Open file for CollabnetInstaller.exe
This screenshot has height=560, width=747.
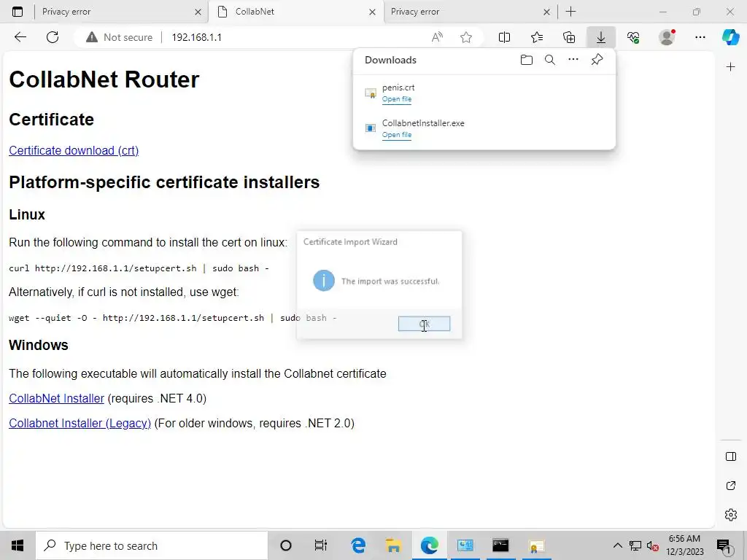tap(397, 135)
